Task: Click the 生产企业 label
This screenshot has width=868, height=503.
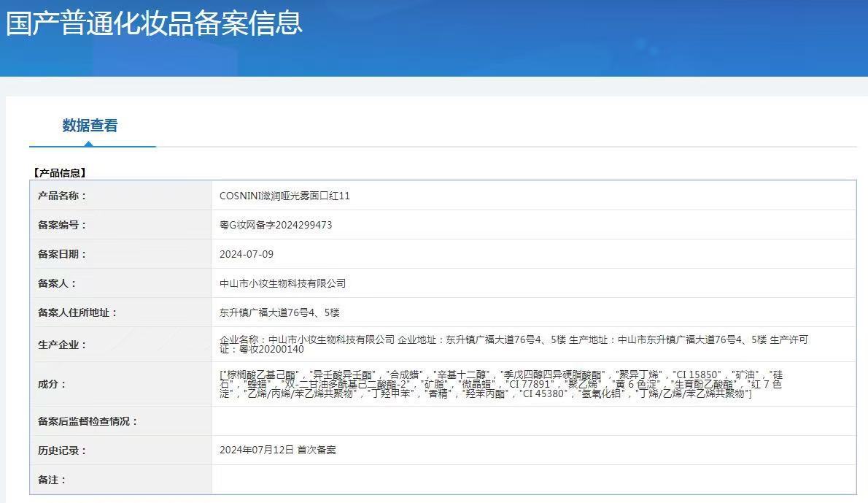Action: click(62, 345)
